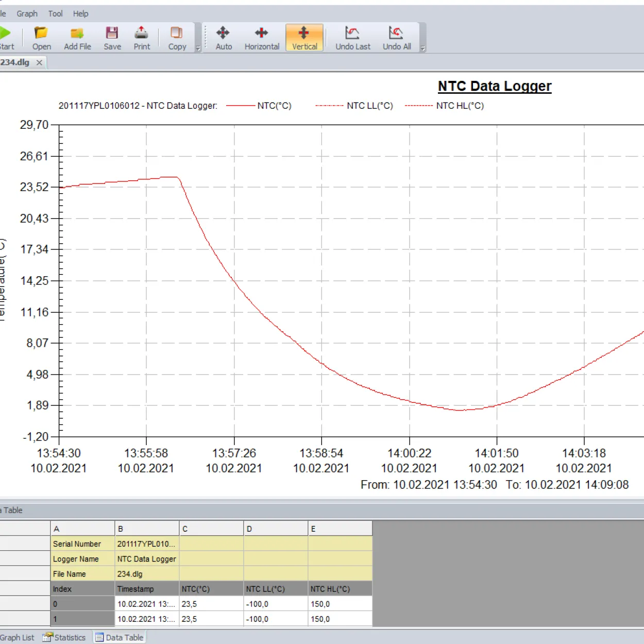Select column C header in data table
The width and height of the screenshot is (644, 644).
211,529
